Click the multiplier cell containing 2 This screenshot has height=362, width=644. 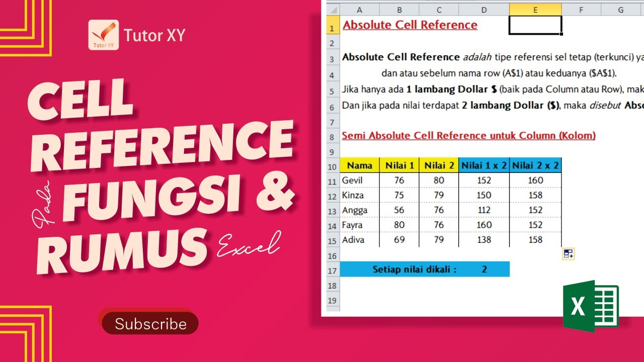484,269
